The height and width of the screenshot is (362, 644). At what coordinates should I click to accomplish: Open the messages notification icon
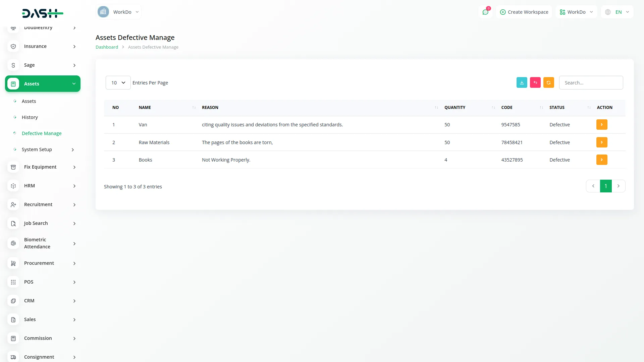tap(485, 12)
